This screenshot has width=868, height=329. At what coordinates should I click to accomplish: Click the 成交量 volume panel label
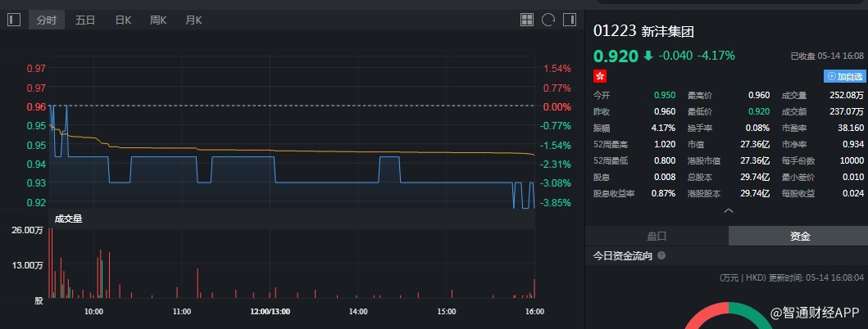tap(68, 219)
